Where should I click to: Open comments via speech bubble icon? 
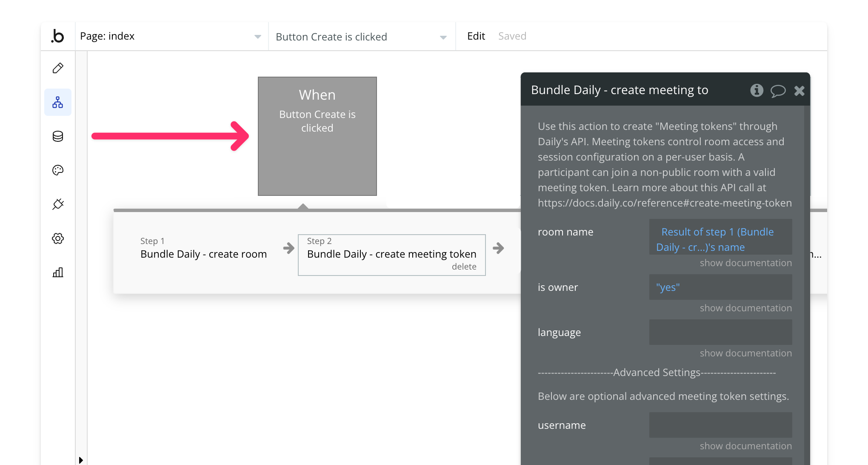778,91
